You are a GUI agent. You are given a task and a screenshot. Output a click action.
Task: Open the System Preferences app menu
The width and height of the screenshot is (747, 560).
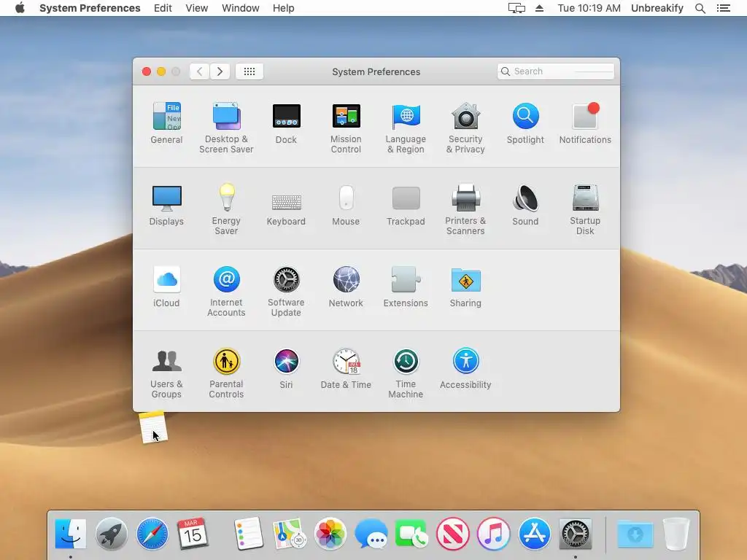coord(90,8)
